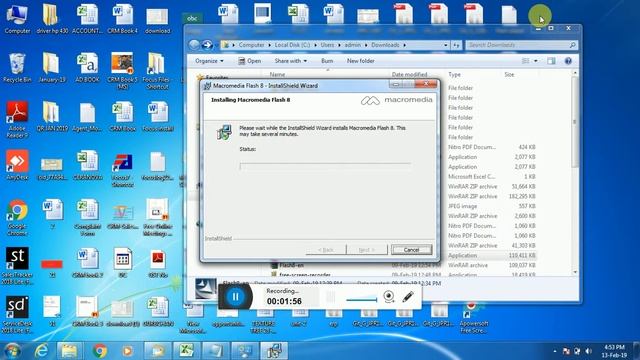
Task: Click the Explorer Forward navigation arrow
Action: tap(207, 45)
